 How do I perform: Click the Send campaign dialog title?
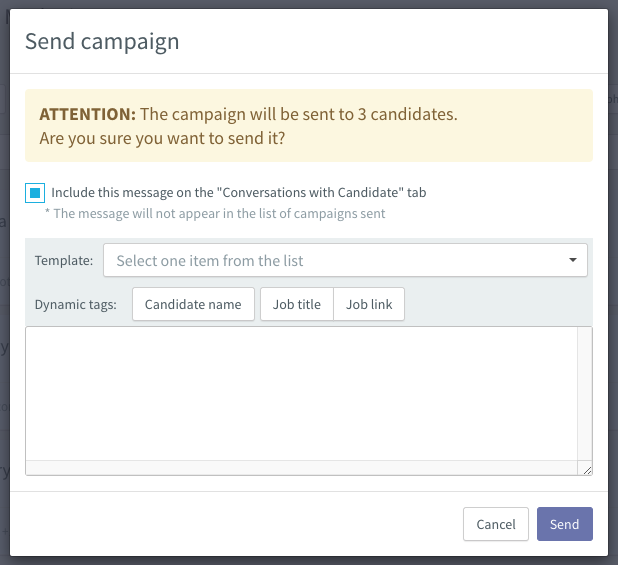tap(102, 41)
